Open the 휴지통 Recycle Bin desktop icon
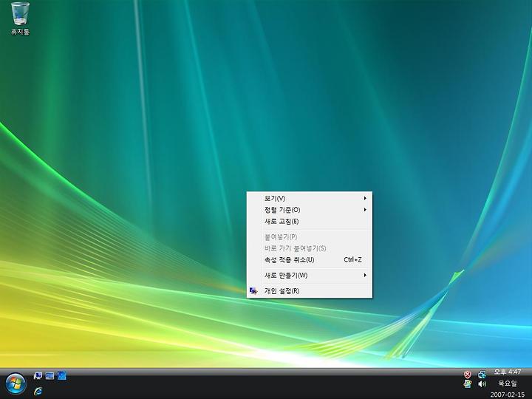532x399 pixels. (x=20, y=18)
